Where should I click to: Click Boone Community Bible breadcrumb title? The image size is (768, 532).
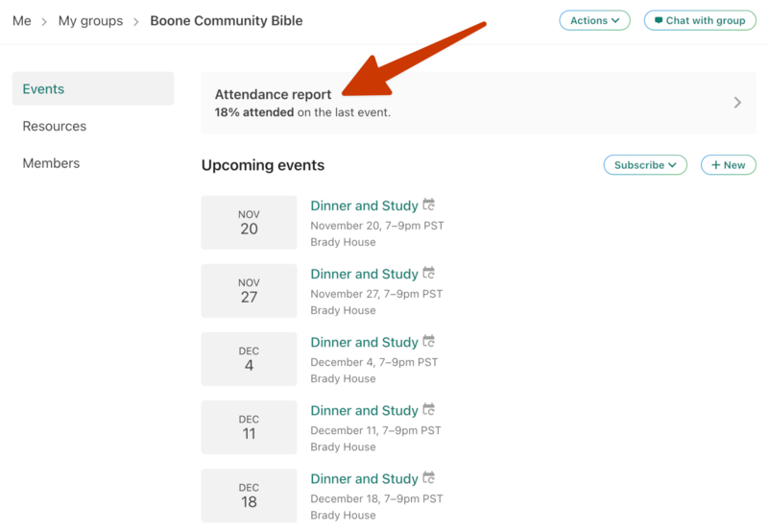[227, 20]
